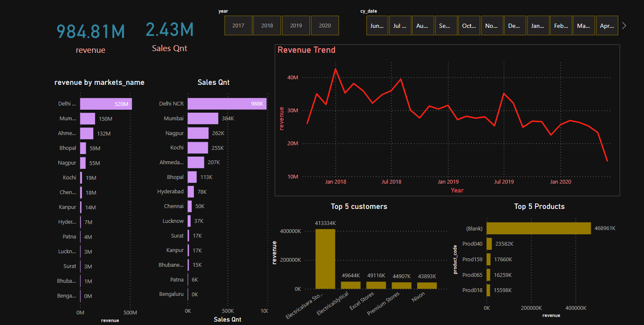The width and height of the screenshot is (644, 325).
Task: Select the Prod159 product bar
Action: (489, 259)
